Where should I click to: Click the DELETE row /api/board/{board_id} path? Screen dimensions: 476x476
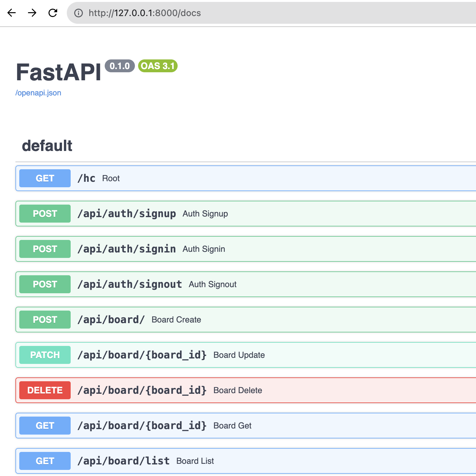[142, 390]
